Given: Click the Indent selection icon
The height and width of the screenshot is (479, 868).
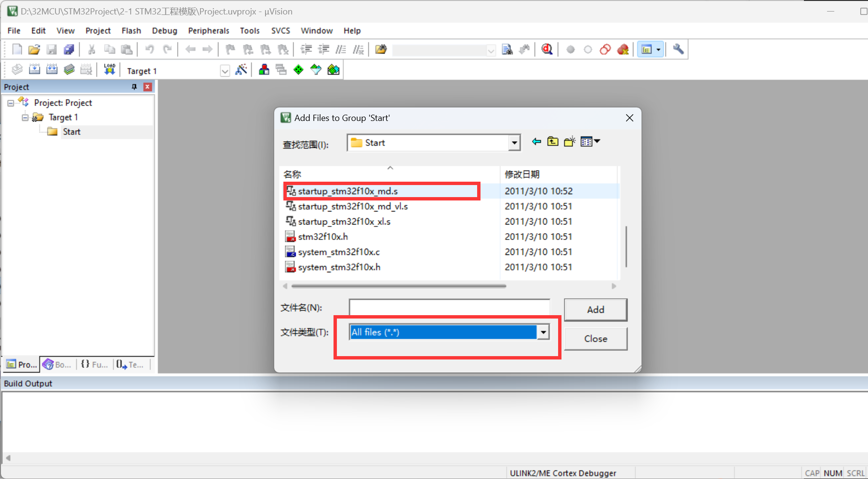Looking at the screenshot, I should 306,49.
